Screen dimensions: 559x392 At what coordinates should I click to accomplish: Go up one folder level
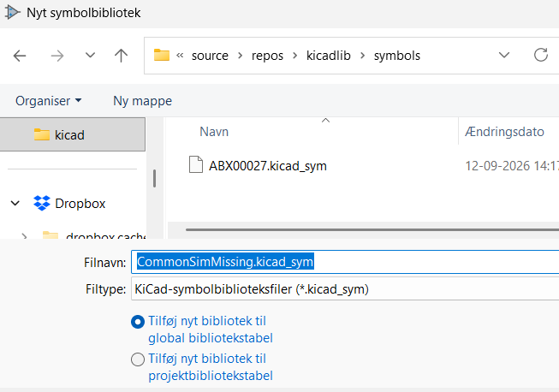tap(122, 56)
